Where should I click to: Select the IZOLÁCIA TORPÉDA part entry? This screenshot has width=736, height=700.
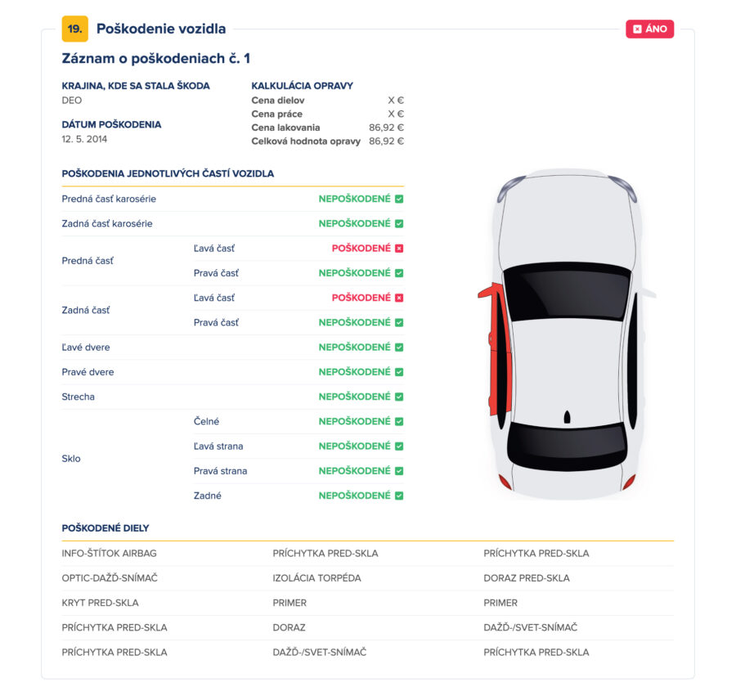point(316,578)
